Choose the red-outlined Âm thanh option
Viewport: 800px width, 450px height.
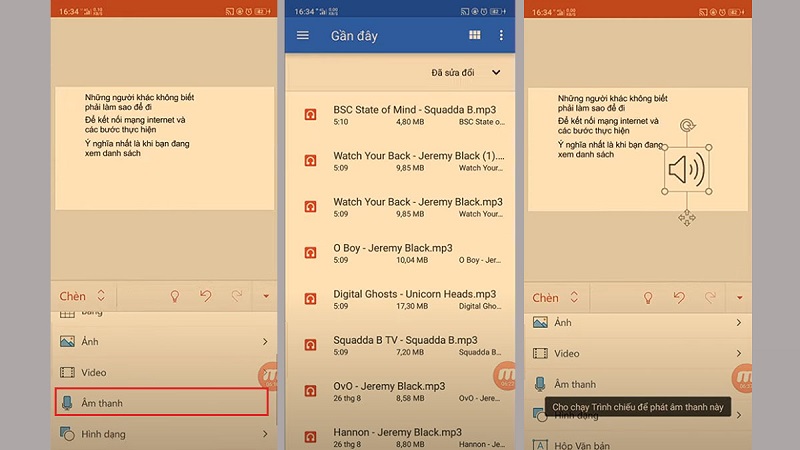pos(161,403)
